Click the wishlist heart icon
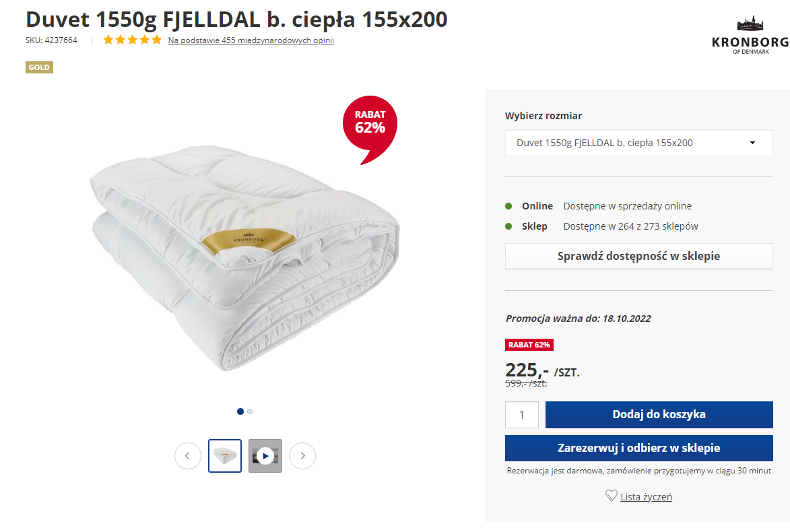Screen dimensions: 790x532 [x=611, y=496]
